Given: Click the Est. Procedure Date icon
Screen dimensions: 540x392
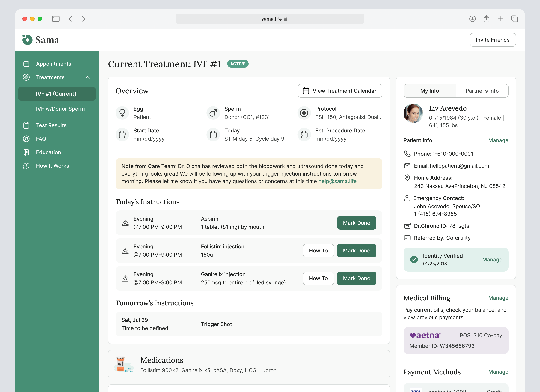Looking at the screenshot, I should 304,135.
